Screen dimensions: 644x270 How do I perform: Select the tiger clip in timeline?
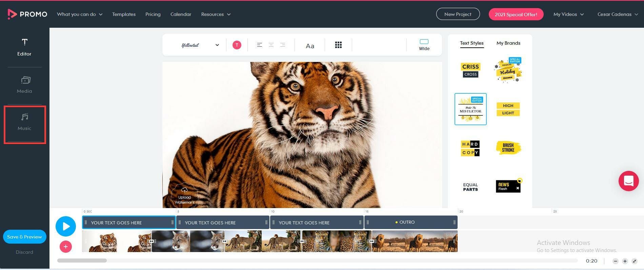117,241
